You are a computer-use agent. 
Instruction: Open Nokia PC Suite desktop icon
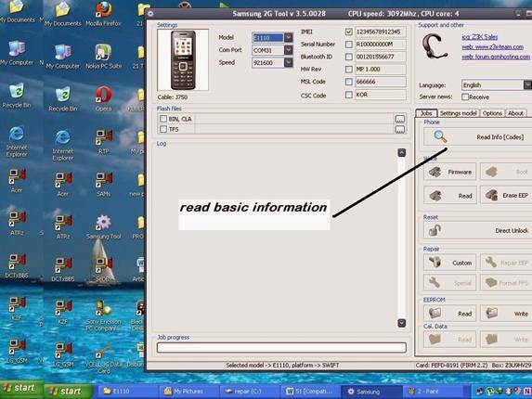point(103,57)
